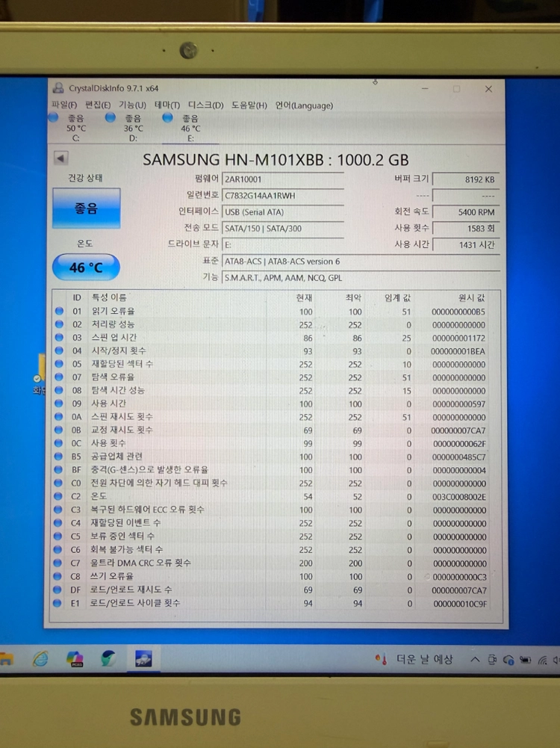Select the 로드/언로드 사이클 횟수 row
This screenshot has height=748, width=560.
click(x=276, y=603)
